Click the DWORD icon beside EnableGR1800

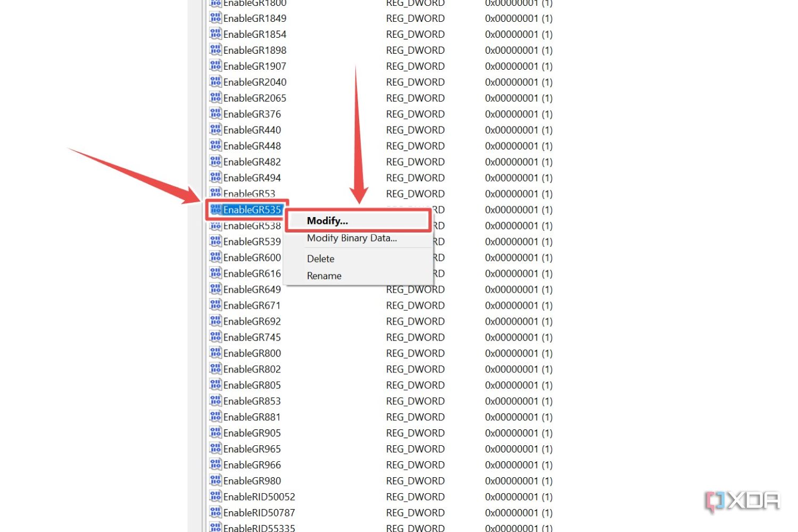[215, 3]
